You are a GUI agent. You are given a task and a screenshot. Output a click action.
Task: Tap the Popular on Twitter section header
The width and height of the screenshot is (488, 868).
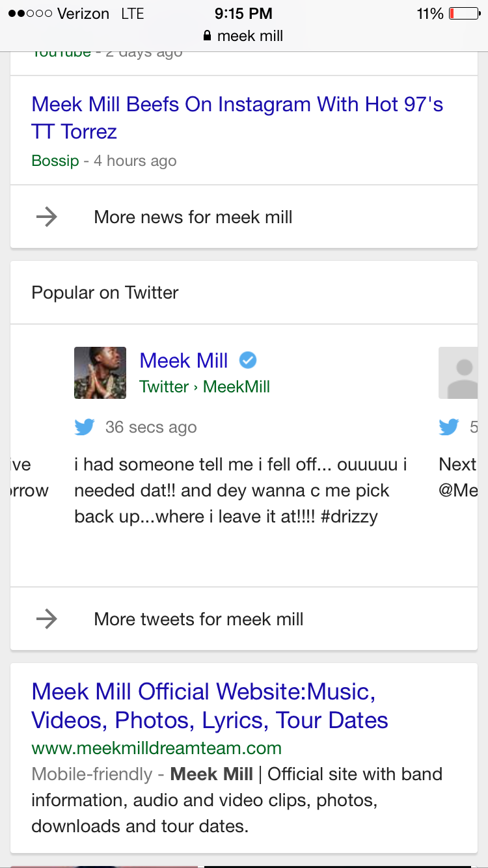tap(105, 293)
